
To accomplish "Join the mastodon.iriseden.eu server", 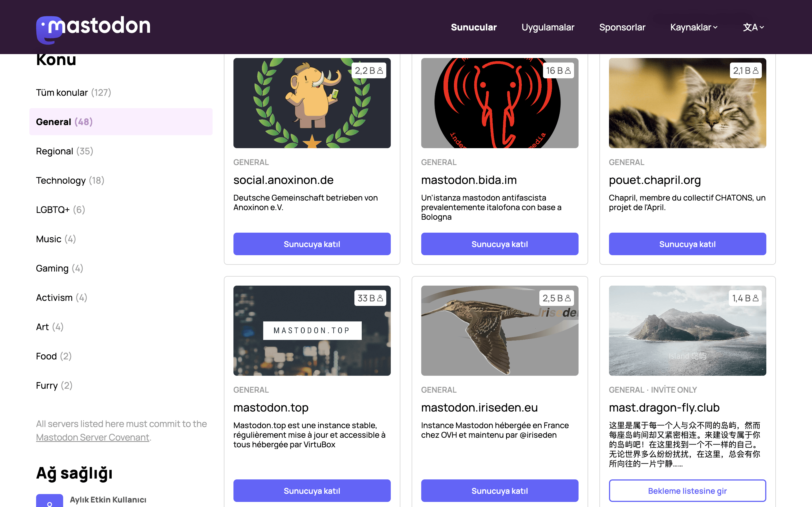I will click(499, 491).
